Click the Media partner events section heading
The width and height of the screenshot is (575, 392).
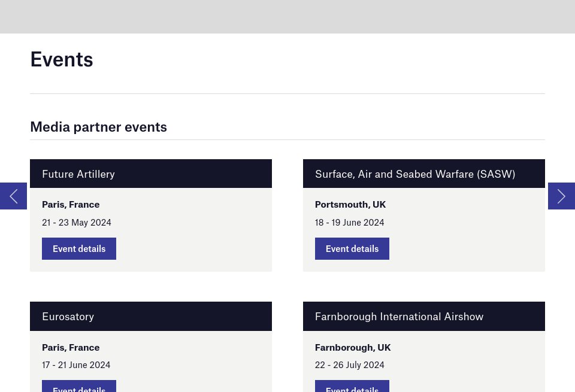[98, 127]
